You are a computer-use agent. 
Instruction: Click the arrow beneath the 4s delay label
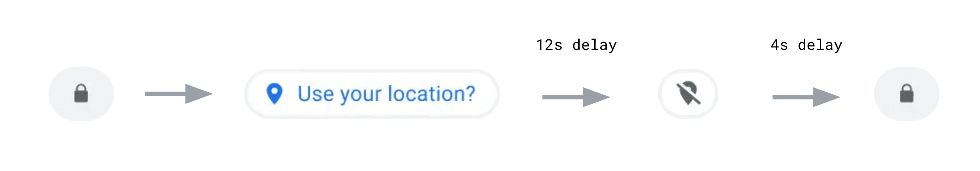pyautogui.click(x=806, y=97)
